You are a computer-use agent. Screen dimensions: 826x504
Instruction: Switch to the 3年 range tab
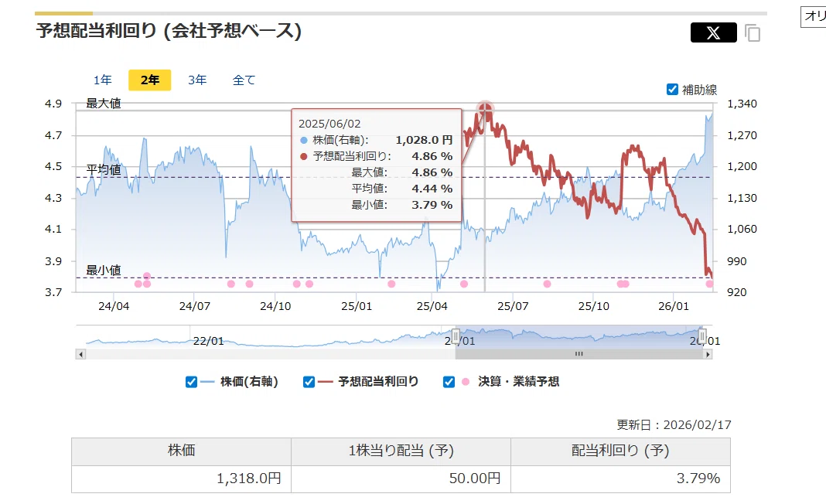[197, 80]
